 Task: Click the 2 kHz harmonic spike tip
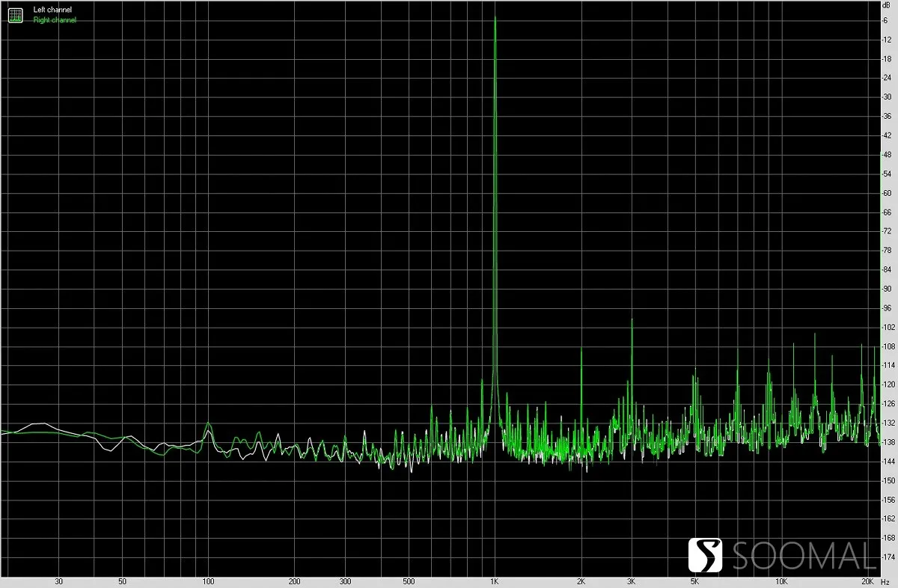pyautogui.click(x=581, y=350)
